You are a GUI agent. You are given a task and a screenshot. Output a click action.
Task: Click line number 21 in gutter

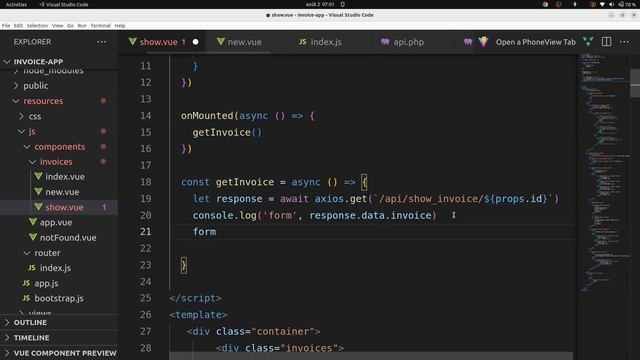(x=145, y=232)
